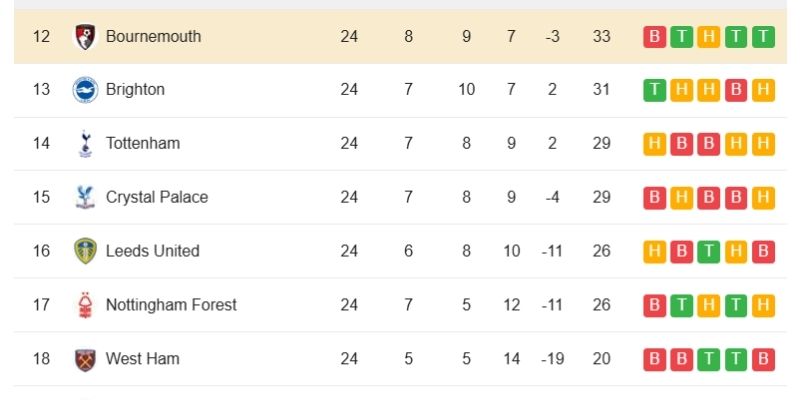Click West Ham's last red B form badge

click(764, 358)
